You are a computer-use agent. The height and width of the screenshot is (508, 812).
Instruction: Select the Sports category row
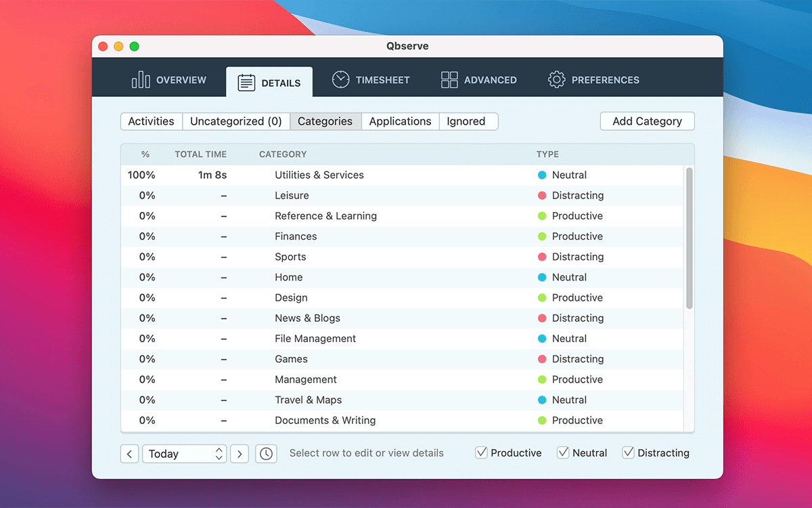403,257
